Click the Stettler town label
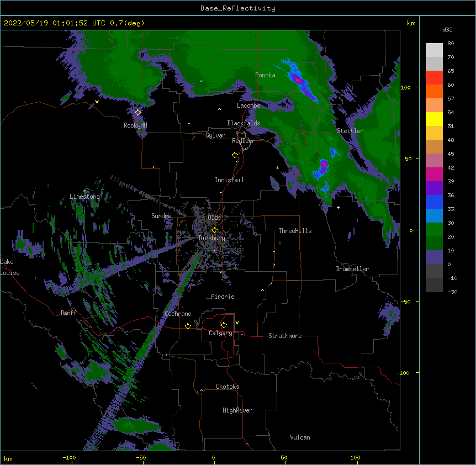The height and width of the screenshot is (465, 476). [x=350, y=131]
